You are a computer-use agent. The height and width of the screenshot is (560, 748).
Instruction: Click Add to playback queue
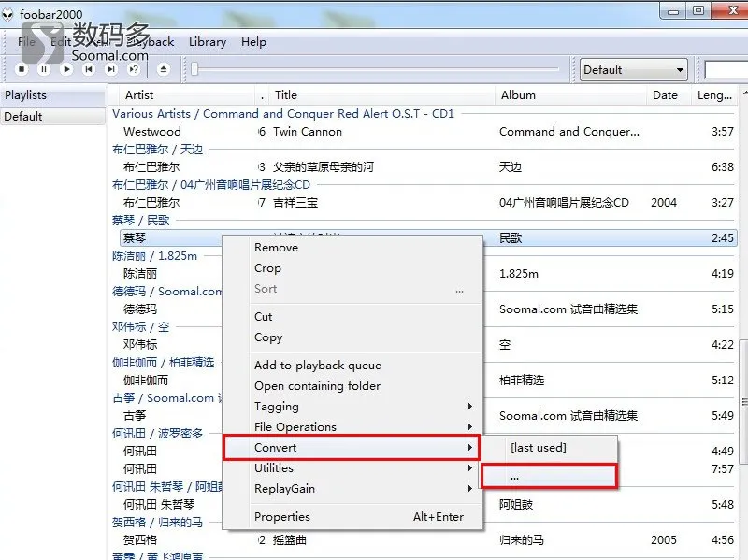(352, 366)
